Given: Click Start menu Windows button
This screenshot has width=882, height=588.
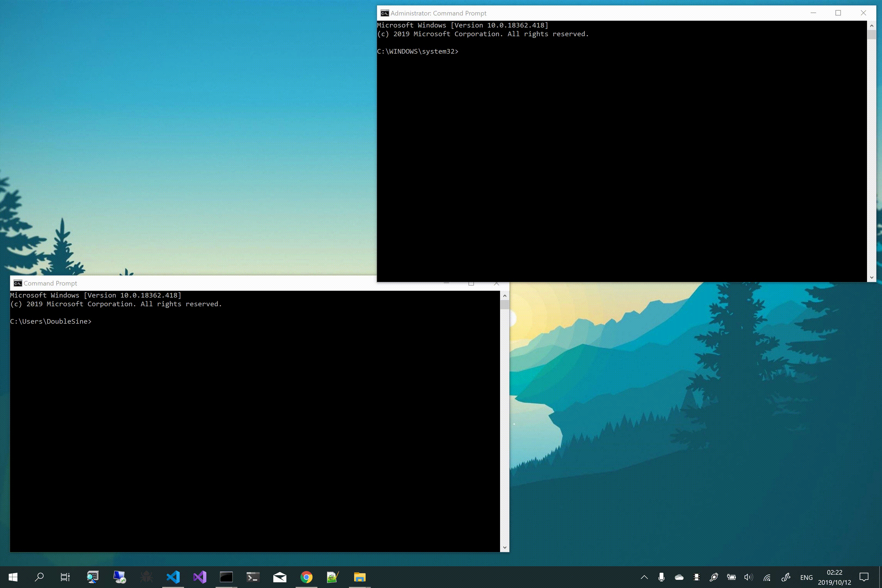Looking at the screenshot, I should [x=13, y=577].
